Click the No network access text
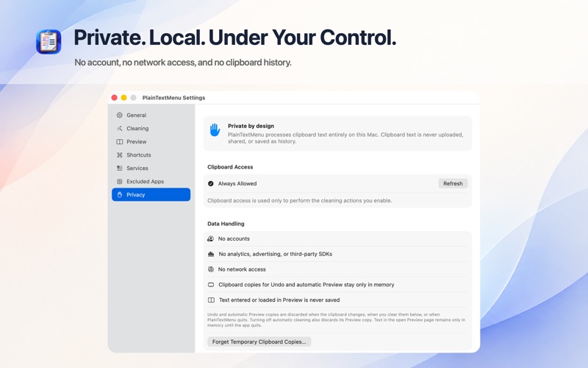This screenshot has height=368, width=588. click(242, 269)
